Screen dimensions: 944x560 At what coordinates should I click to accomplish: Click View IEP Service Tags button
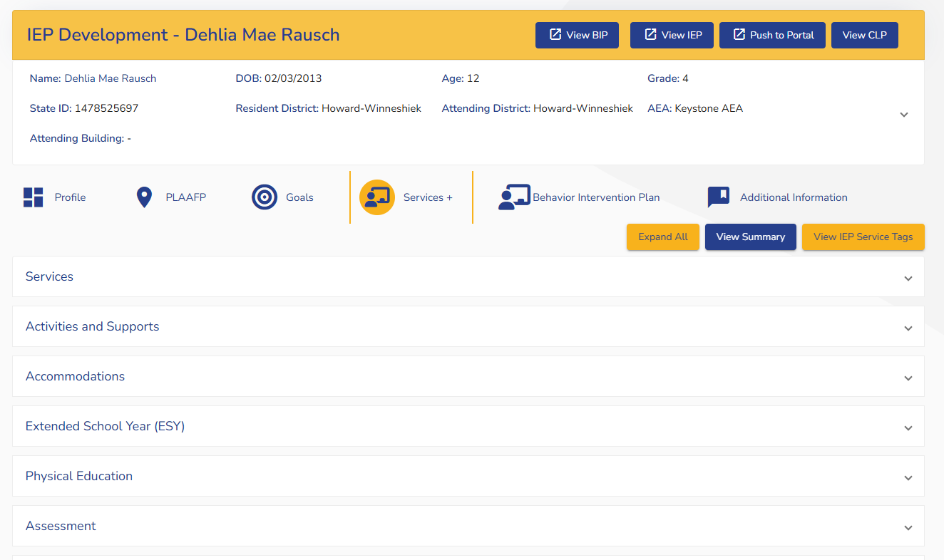tap(863, 237)
